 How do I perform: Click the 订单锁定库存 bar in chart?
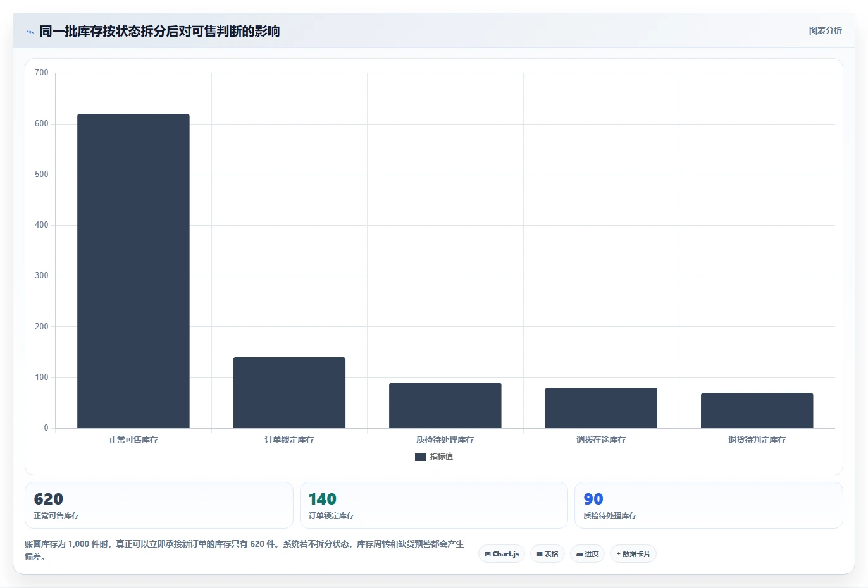coord(289,393)
